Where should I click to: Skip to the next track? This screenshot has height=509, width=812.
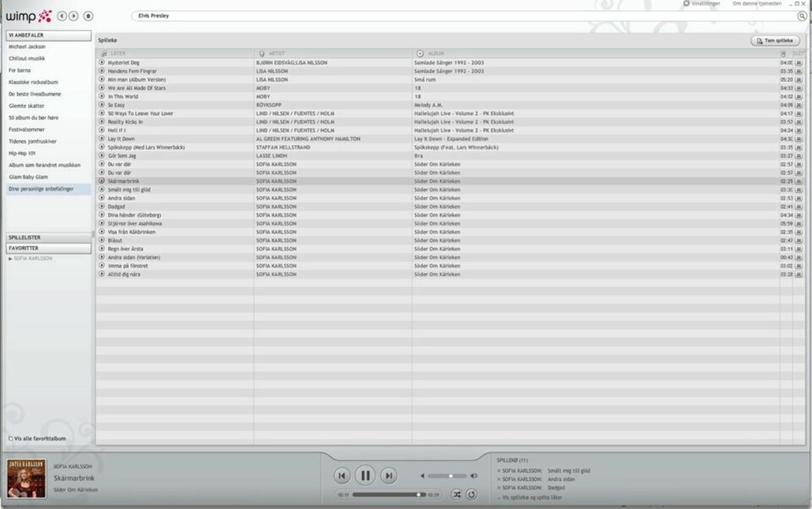[388, 476]
